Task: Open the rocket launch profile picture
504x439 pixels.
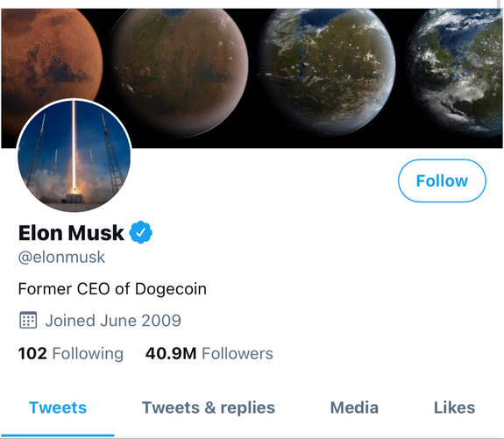Action: point(75,155)
